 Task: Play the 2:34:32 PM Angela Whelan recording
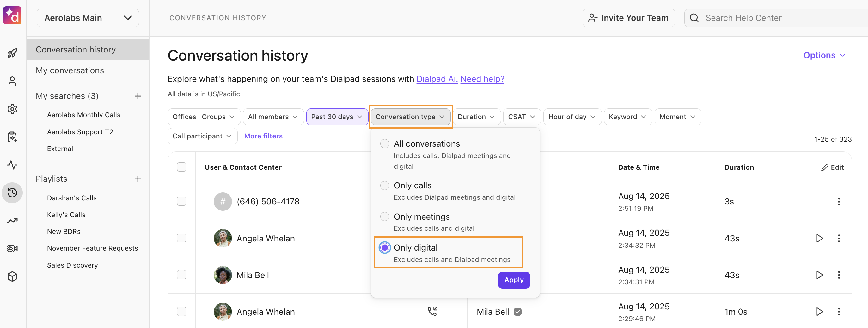[819, 239]
